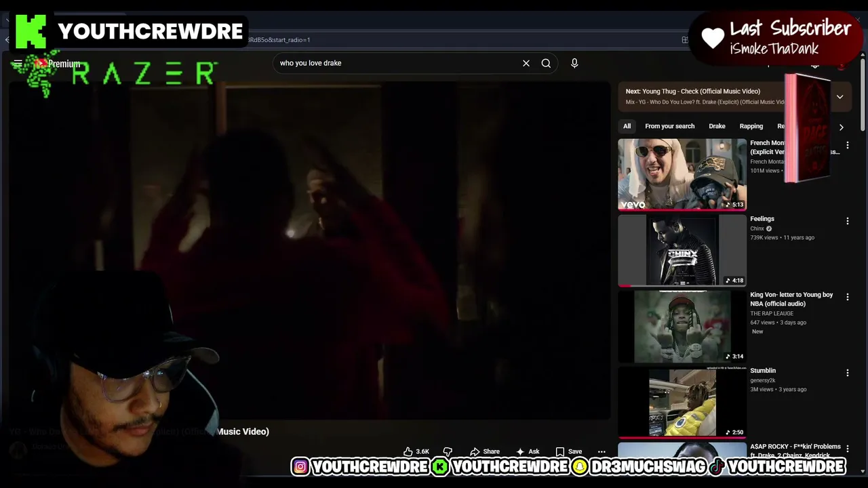Open the YouTube guide hamburger menu
The image size is (868, 488).
click(x=18, y=64)
